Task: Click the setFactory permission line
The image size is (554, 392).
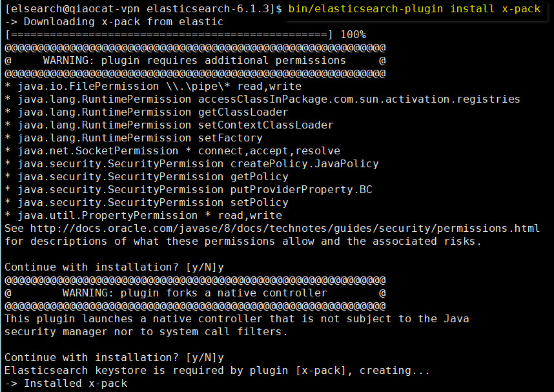Action: point(133,138)
